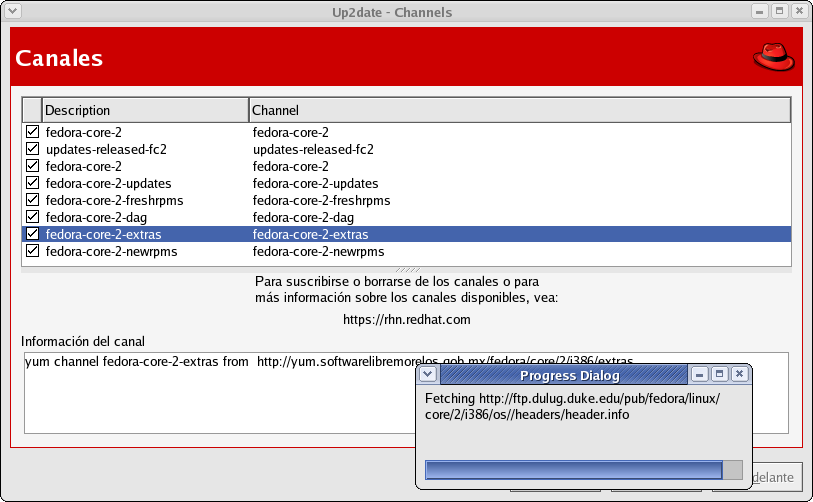This screenshot has height=502, width=813.
Task: Toggle the fedora-core-2-freshrpms checkbox
Action: click(32, 200)
